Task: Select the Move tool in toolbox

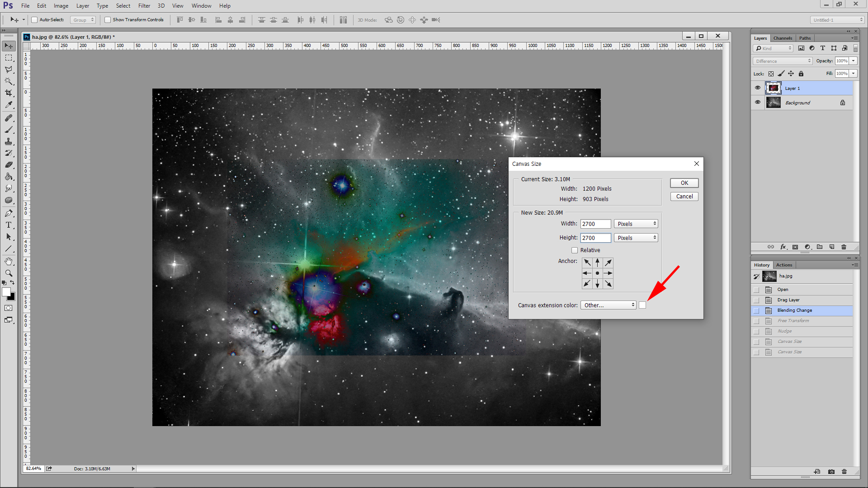Action: tap(9, 46)
